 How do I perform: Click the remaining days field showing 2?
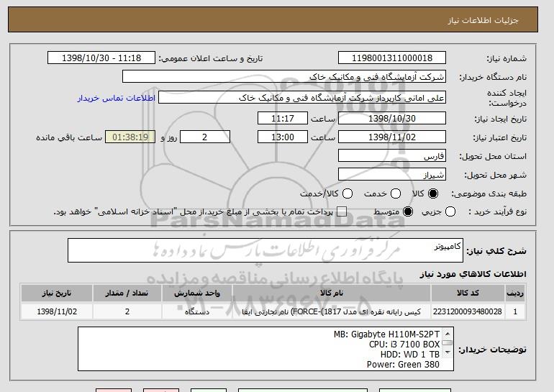click(x=205, y=137)
